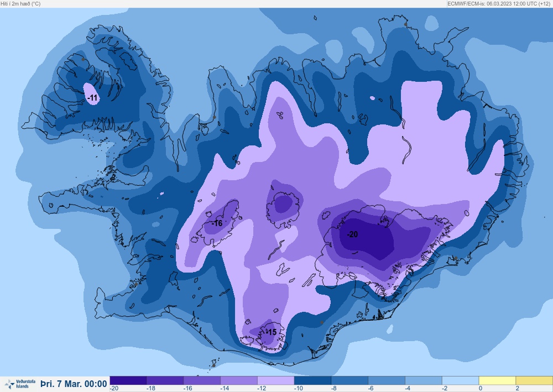Click the -11 temperature label in the Westfjords

pyautogui.click(x=92, y=98)
